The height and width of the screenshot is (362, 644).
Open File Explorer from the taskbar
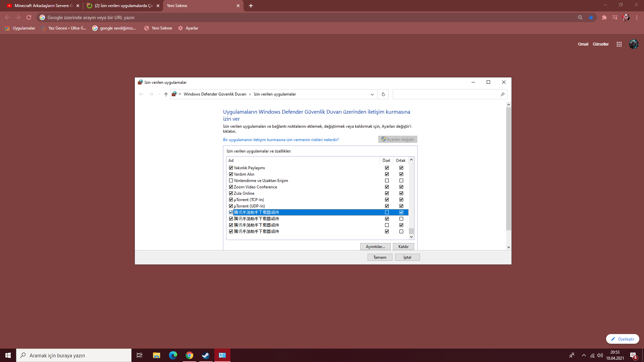(x=156, y=355)
